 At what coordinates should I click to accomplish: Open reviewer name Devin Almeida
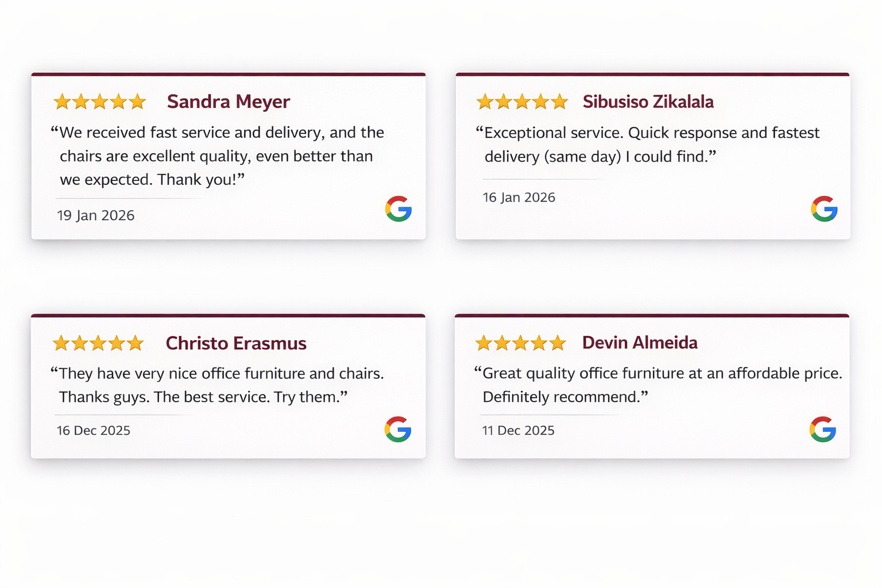(x=640, y=343)
